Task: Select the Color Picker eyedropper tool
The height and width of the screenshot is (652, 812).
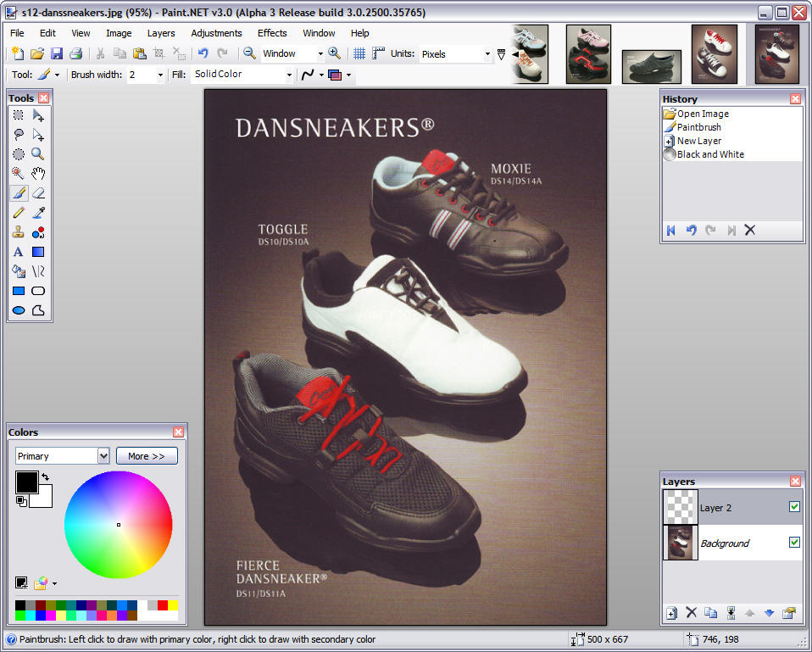Action: (38, 213)
